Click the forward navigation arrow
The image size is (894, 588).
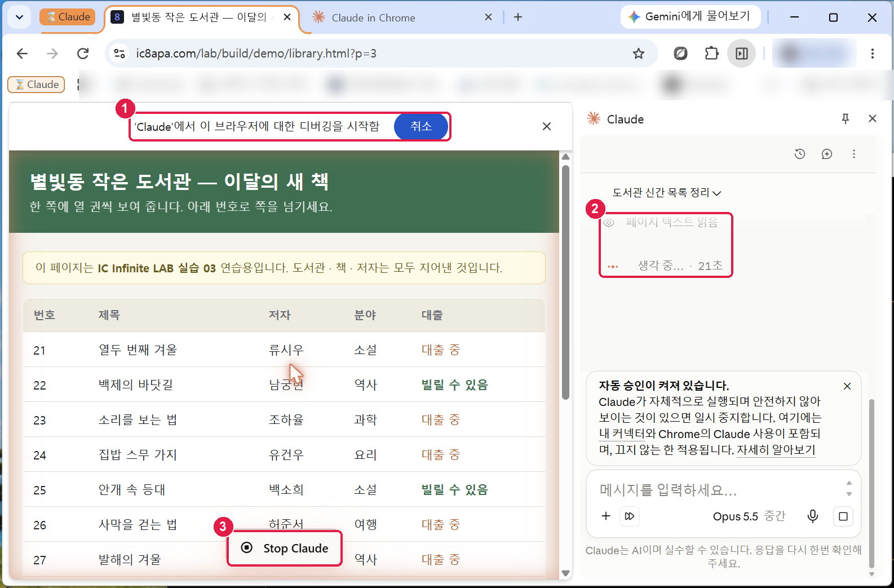click(x=52, y=54)
